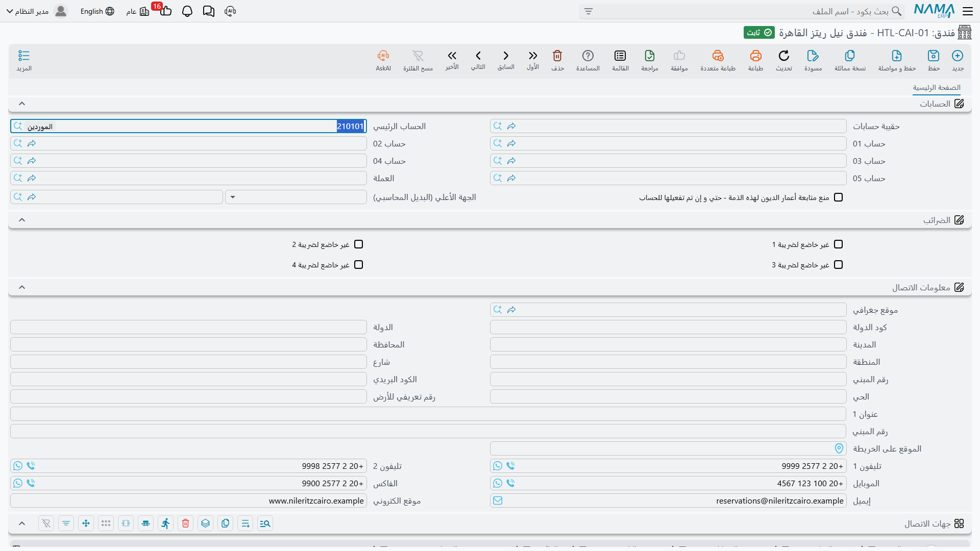
Task: Click Clear filter (مسح الفلترة) toolbar icon
Action: (418, 56)
